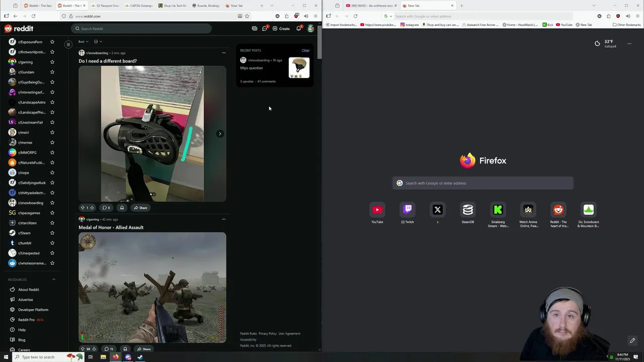Viewport: 644px width, 362px height.
Task: Show next image in snowboard post gallery
Action: coord(220,134)
